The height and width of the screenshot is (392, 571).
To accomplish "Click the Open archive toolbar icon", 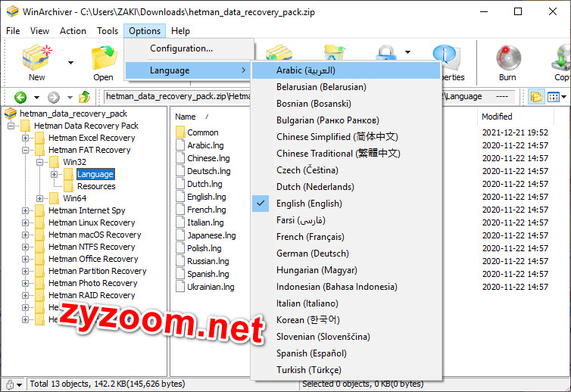I will (x=104, y=58).
